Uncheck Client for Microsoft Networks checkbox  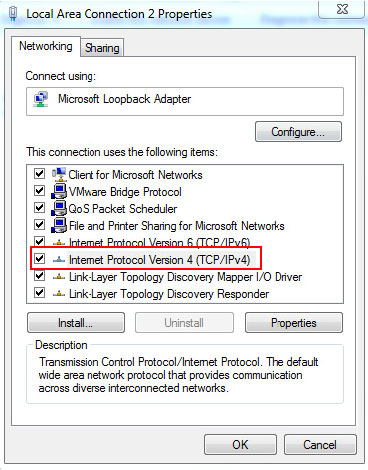pyautogui.click(x=39, y=174)
